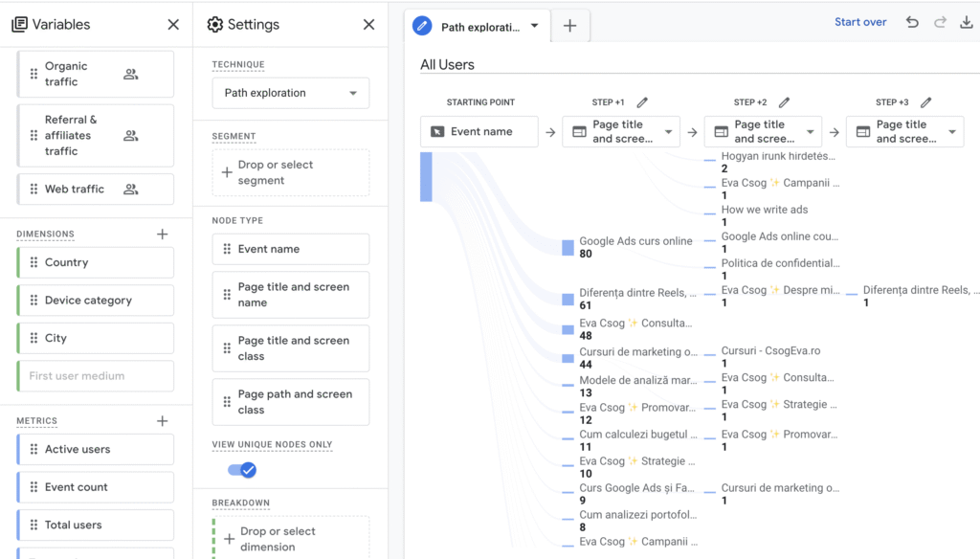Expand the Step +1 node type dropdown
Viewport: 980px width, 559px height.
[668, 132]
